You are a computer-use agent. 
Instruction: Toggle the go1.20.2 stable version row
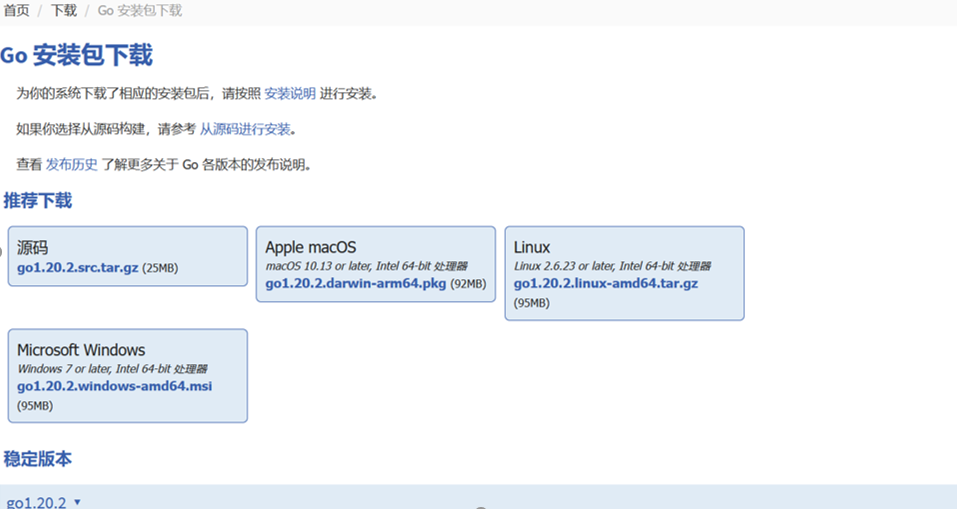(x=478, y=497)
